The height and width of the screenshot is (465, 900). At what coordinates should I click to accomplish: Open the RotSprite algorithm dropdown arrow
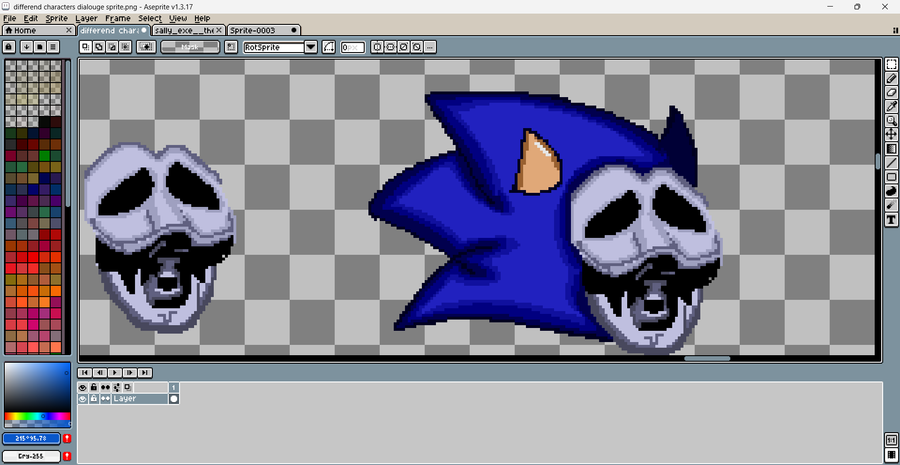311,47
